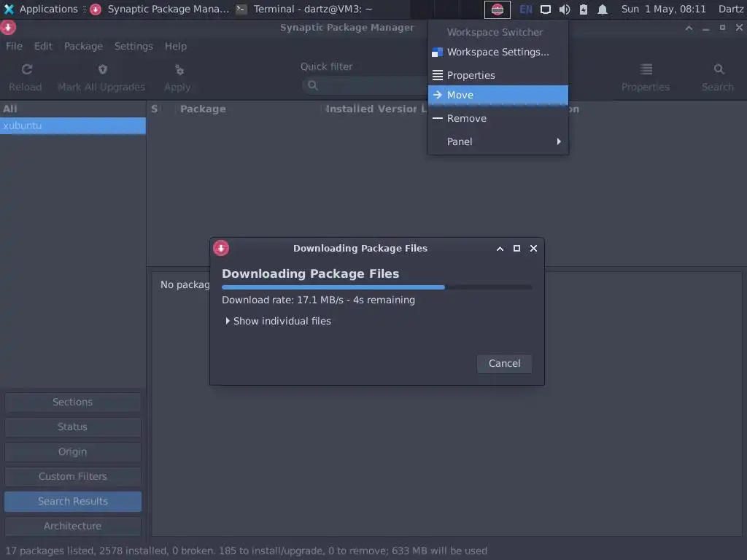Click the Quick filter input field

366,85
